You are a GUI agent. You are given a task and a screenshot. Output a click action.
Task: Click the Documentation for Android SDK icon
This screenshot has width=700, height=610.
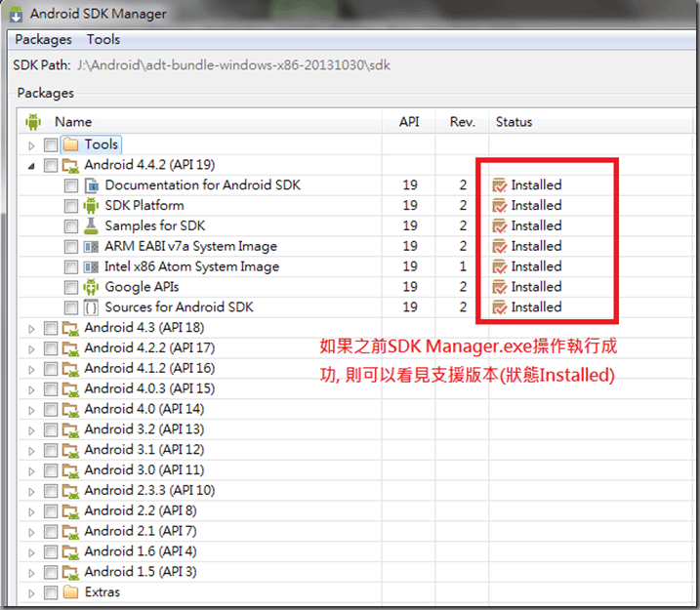click(91, 185)
